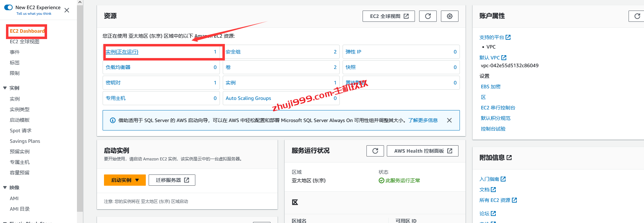
Task: Open the EC2 全球视图 button in 资源
Action: tap(389, 16)
